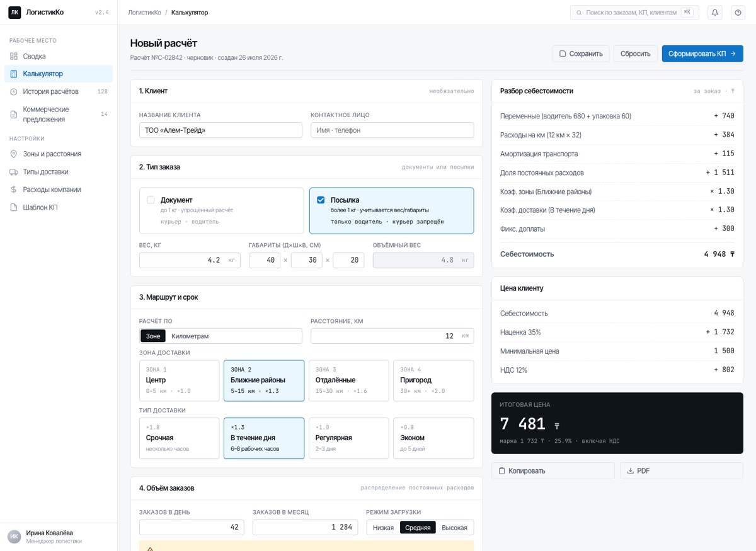Focus the Контактное лицо input field
756x551 pixels.
tap(392, 130)
